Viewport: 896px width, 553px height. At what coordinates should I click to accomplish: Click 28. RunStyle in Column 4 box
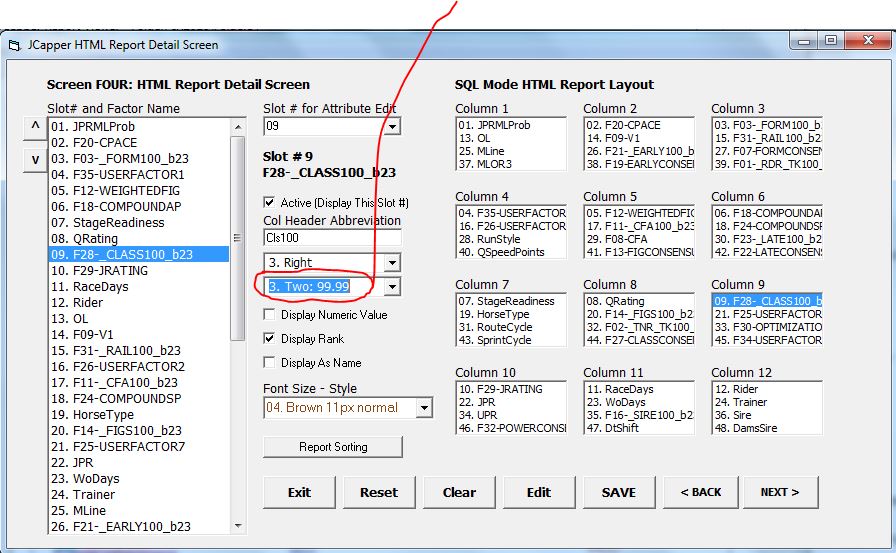(511, 239)
